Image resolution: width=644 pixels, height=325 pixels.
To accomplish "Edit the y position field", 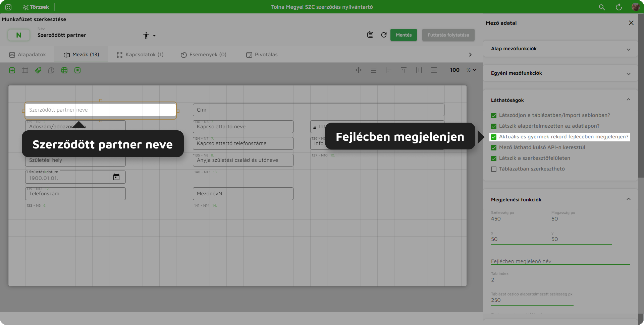I will pyautogui.click(x=581, y=239).
